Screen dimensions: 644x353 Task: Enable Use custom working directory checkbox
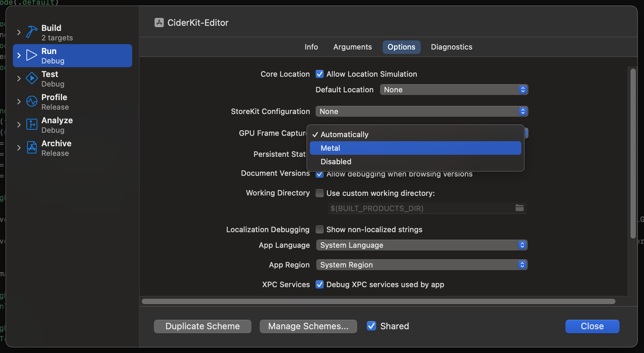coord(320,193)
